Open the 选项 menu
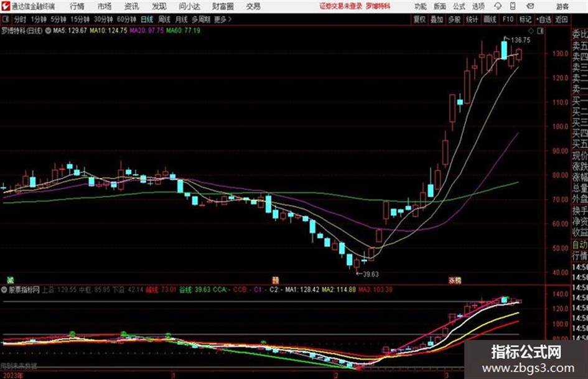 [x=478, y=6]
